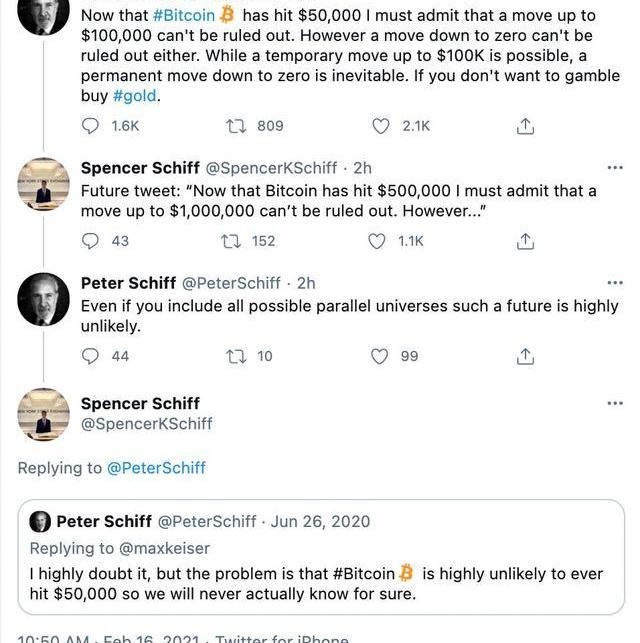Open Peter Schiff's avatar on parallel universes reply
The image size is (640, 643).
[x=43, y=298]
